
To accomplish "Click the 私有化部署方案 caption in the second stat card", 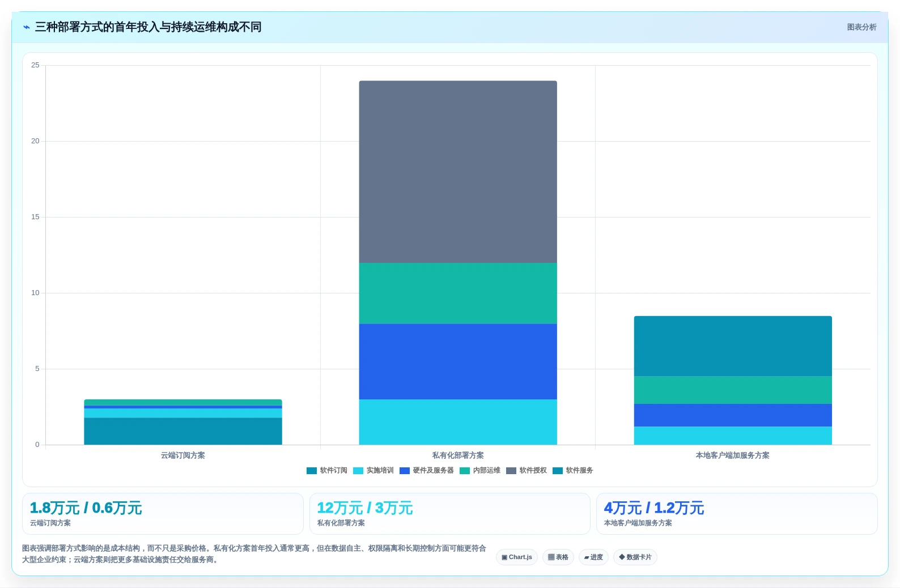I will (341, 523).
